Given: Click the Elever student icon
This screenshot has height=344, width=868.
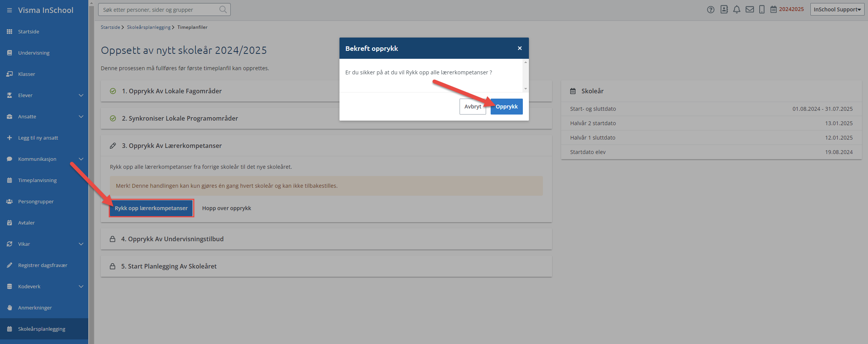Looking at the screenshot, I should (x=9, y=95).
